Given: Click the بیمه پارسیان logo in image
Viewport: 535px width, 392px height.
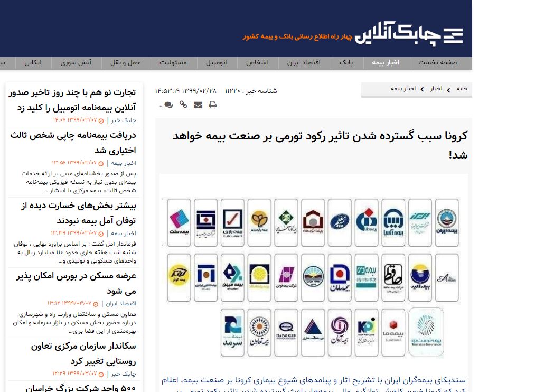Looking at the screenshot, I should 259,222.
